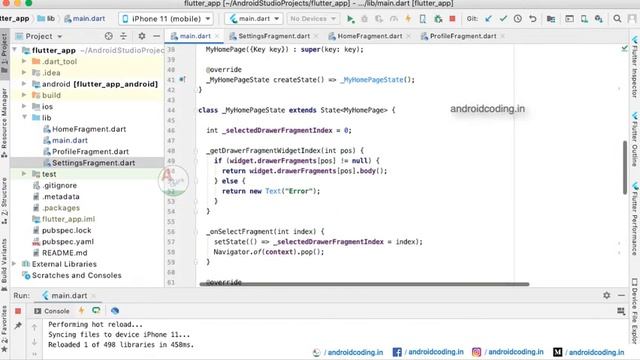Viewport: 640px width, 360px height.
Task: Expand the test folder
Action: tap(24, 174)
